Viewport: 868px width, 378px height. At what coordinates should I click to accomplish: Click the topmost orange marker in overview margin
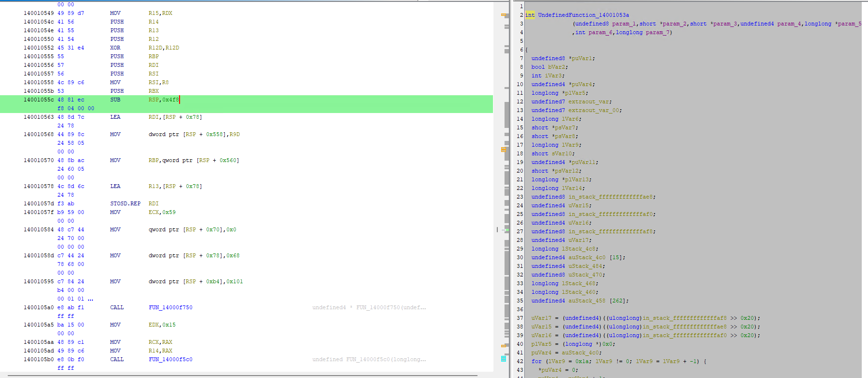coord(504,15)
